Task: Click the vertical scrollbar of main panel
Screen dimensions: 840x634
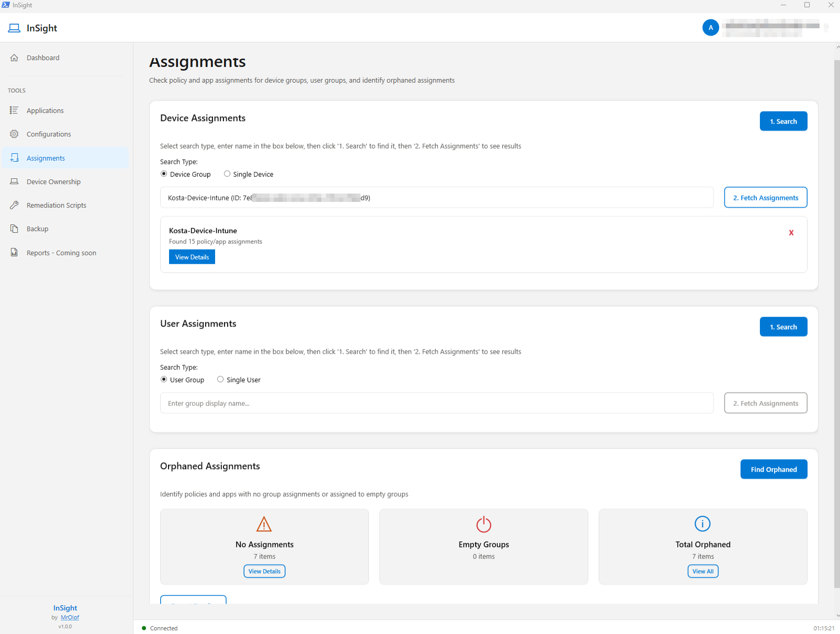Action: pyautogui.click(x=837, y=324)
